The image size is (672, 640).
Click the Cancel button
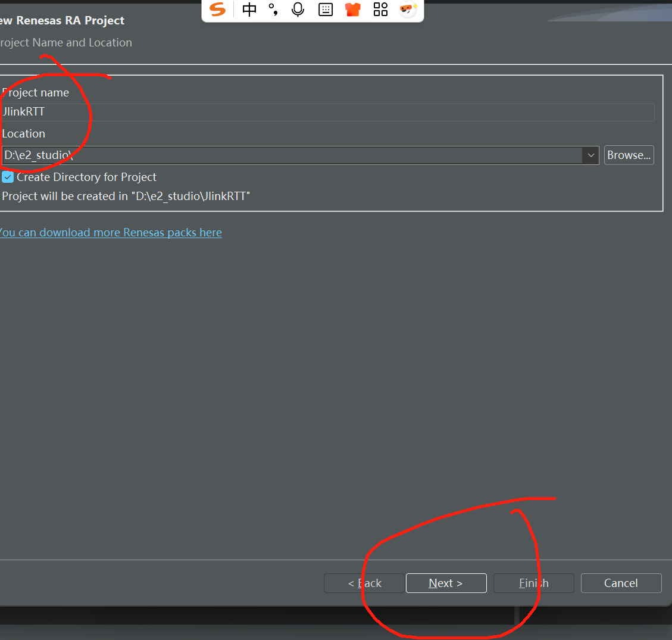[x=621, y=583]
